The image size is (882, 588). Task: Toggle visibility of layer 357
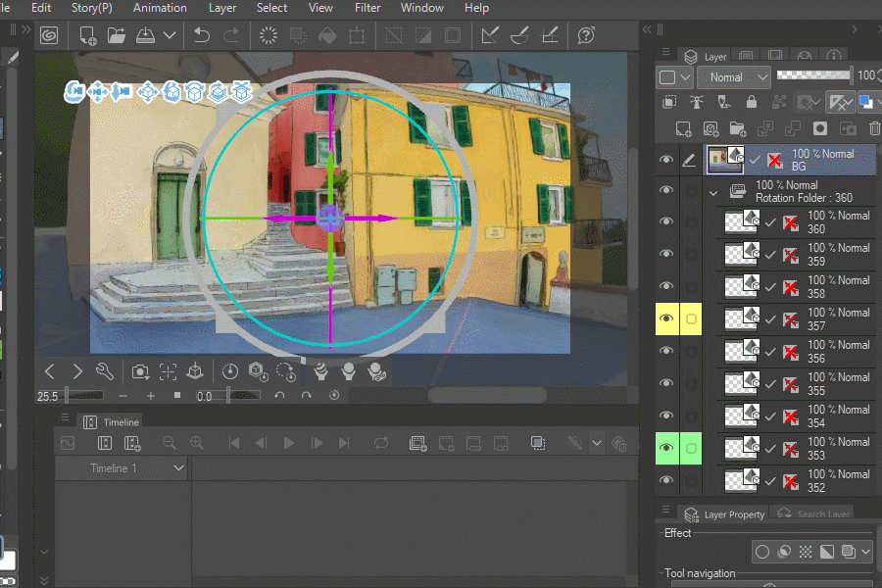[x=666, y=318]
